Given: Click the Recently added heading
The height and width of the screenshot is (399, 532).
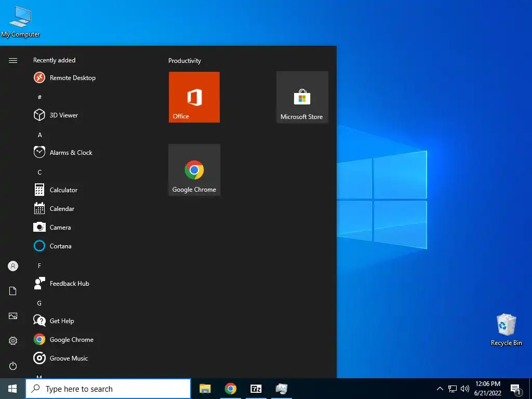Looking at the screenshot, I should pos(54,60).
